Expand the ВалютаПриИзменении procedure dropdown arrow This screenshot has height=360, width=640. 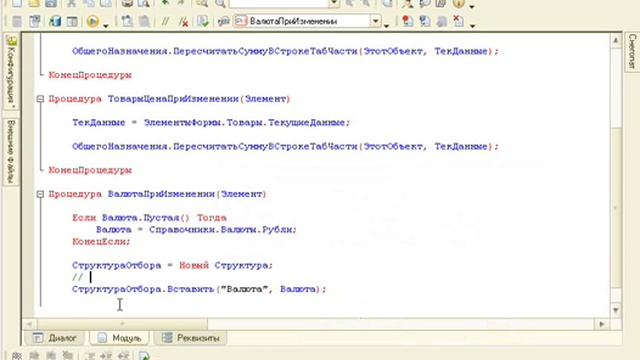coord(375,21)
